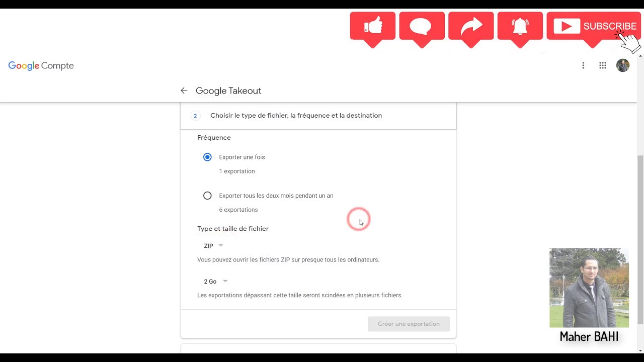Click the thumbs-up like icon
644x362 pixels.
(x=372, y=26)
